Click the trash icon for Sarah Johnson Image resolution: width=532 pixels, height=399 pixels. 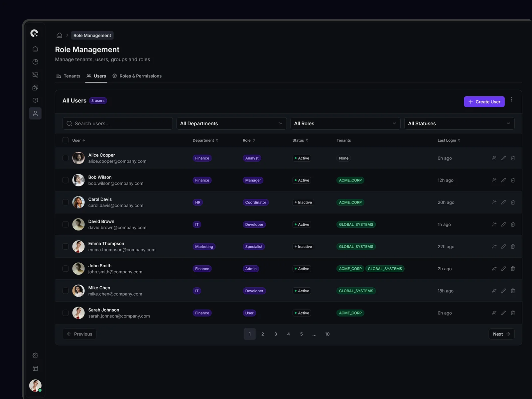coord(513,313)
